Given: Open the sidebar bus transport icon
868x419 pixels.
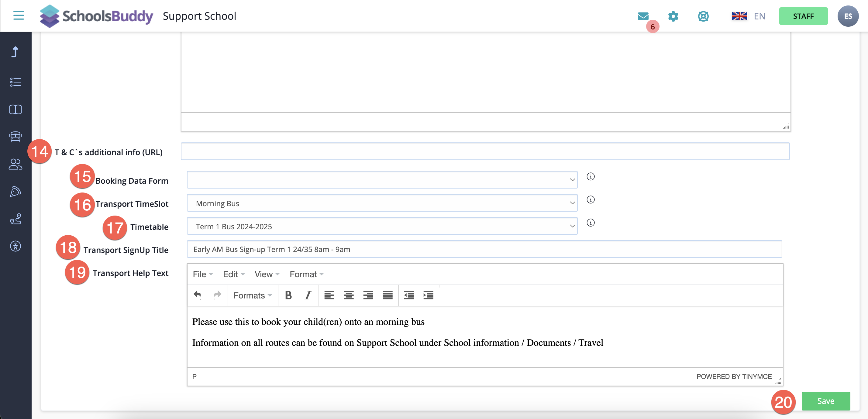Looking at the screenshot, I should pos(15,137).
